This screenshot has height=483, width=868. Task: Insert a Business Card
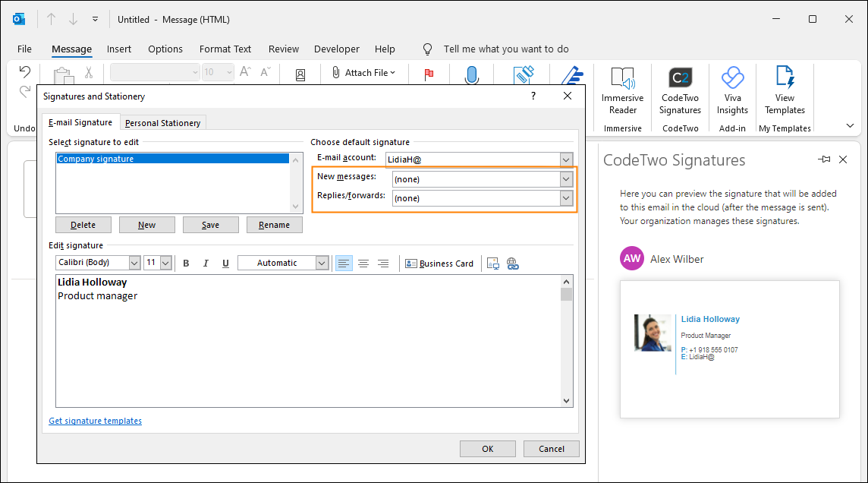pos(439,264)
